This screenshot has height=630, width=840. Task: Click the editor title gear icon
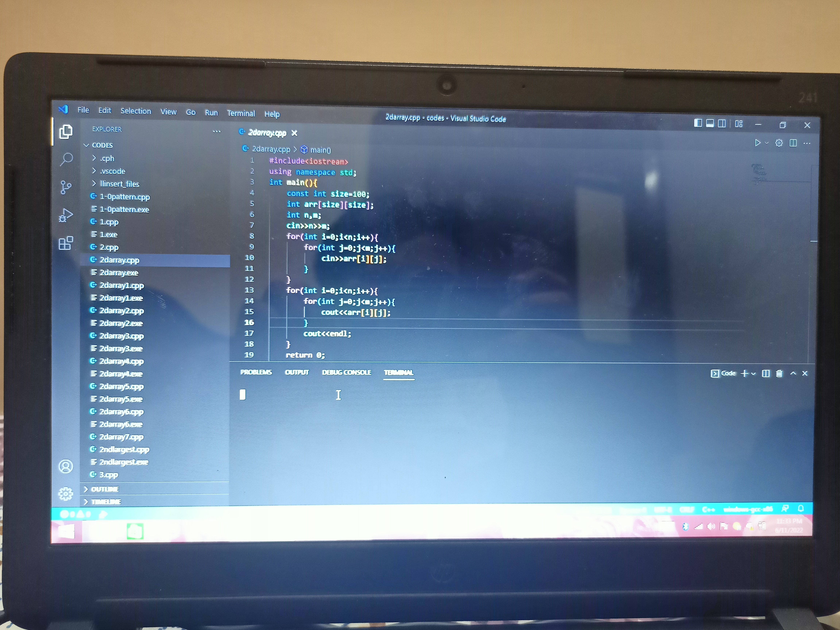pyautogui.click(x=779, y=143)
